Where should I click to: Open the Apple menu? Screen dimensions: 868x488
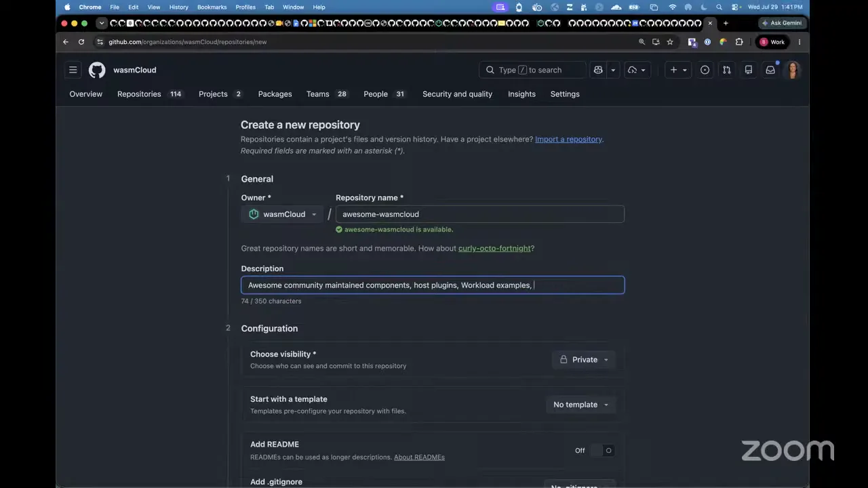tap(67, 7)
